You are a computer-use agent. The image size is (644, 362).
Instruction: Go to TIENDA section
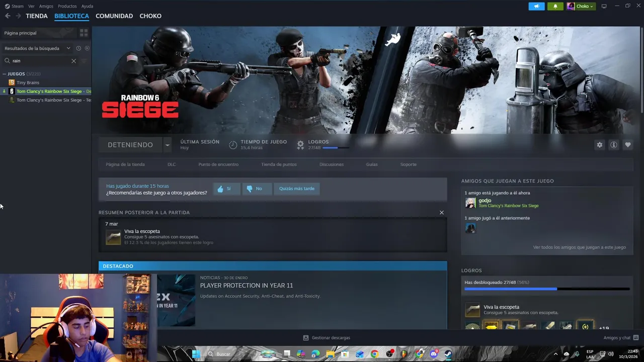[x=37, y=16]
